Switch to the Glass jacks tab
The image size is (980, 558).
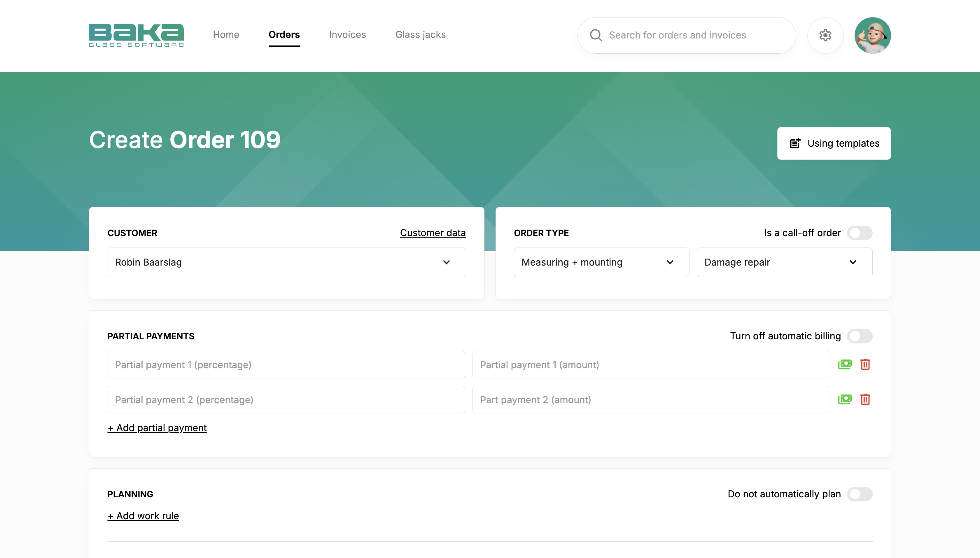pos(420,34)
